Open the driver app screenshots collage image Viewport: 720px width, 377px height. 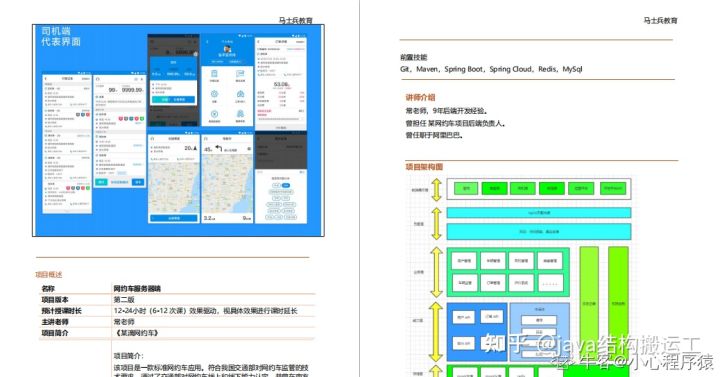178,130
